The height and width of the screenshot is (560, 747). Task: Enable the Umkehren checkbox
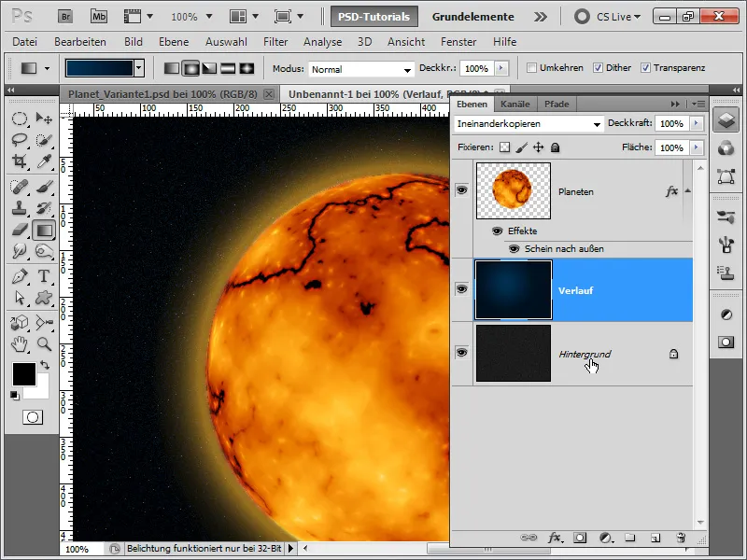(x=531, y=67)
